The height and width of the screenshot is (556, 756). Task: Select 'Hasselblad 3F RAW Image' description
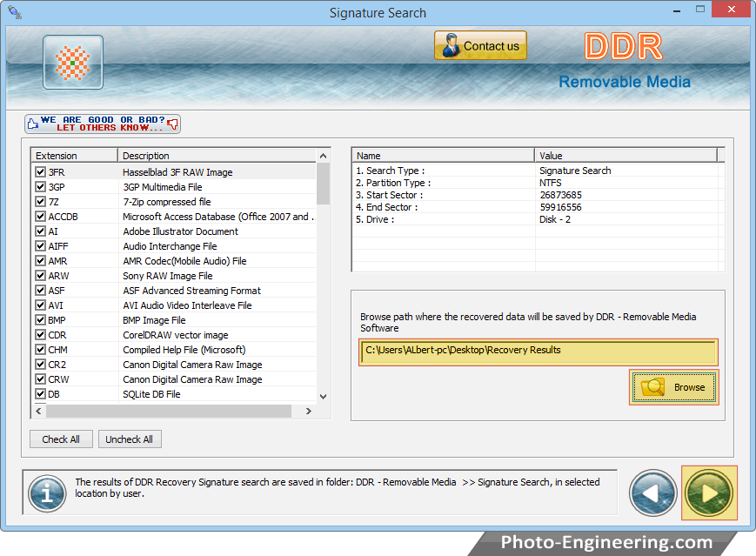coord(177,172)
